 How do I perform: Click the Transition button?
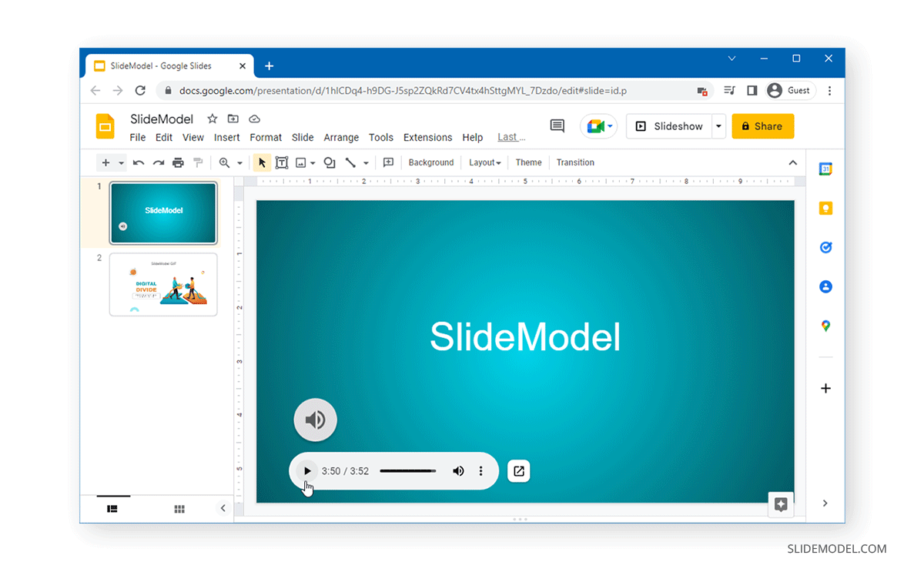tap(575, 162)
